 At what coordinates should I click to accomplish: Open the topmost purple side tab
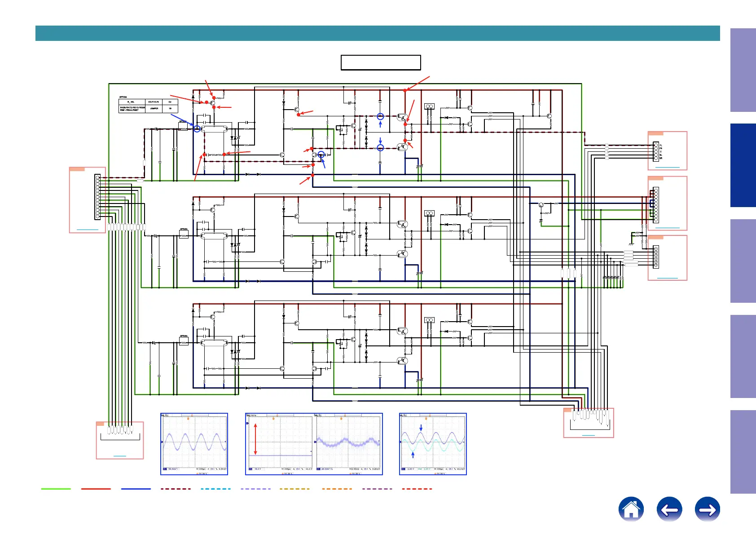[743, 70]
